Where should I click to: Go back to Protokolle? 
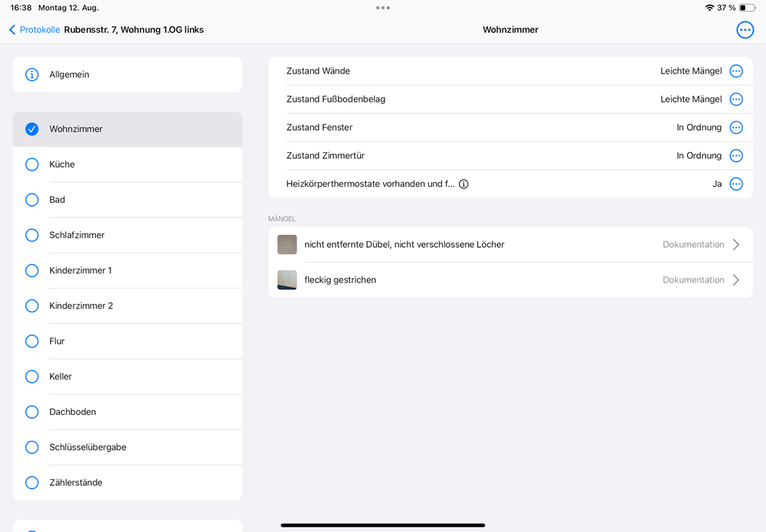(34, 30)
